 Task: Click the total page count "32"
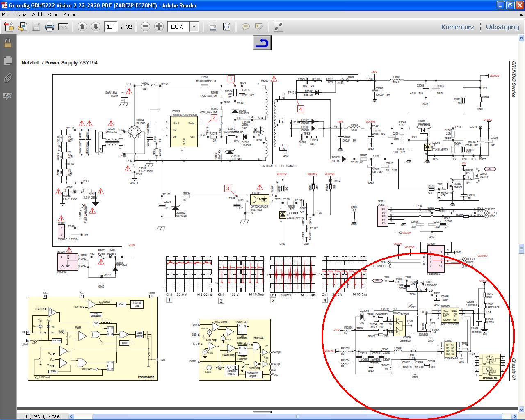(129, 27)
